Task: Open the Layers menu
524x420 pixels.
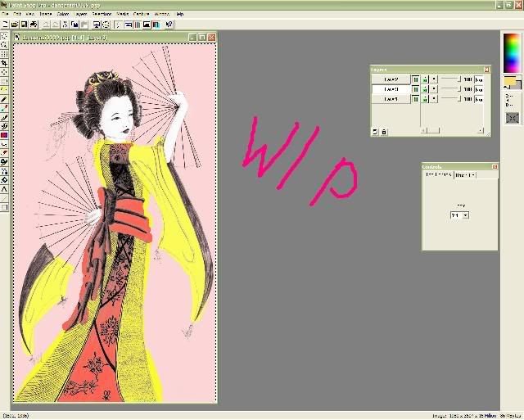Action: tap(80, 14)
